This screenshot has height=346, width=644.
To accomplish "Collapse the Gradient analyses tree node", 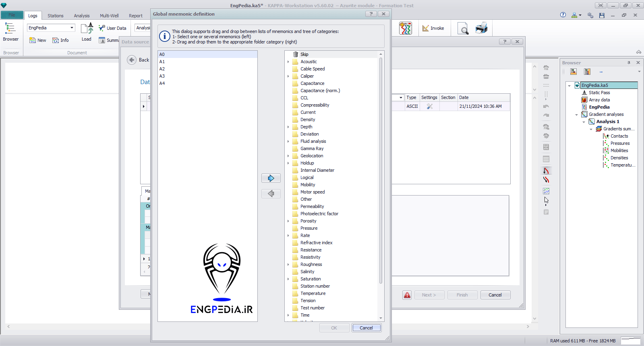I will pyautogui.click(x=576, y=115).
